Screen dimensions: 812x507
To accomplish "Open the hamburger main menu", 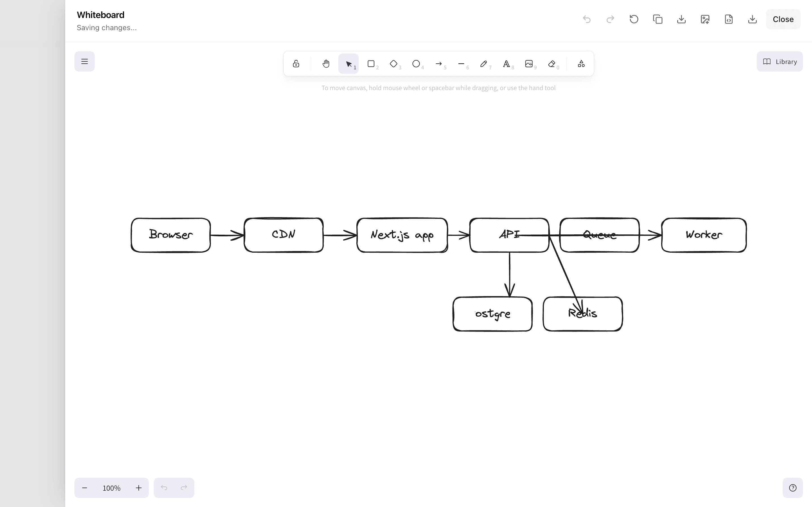I will click(x=85, y=61).
